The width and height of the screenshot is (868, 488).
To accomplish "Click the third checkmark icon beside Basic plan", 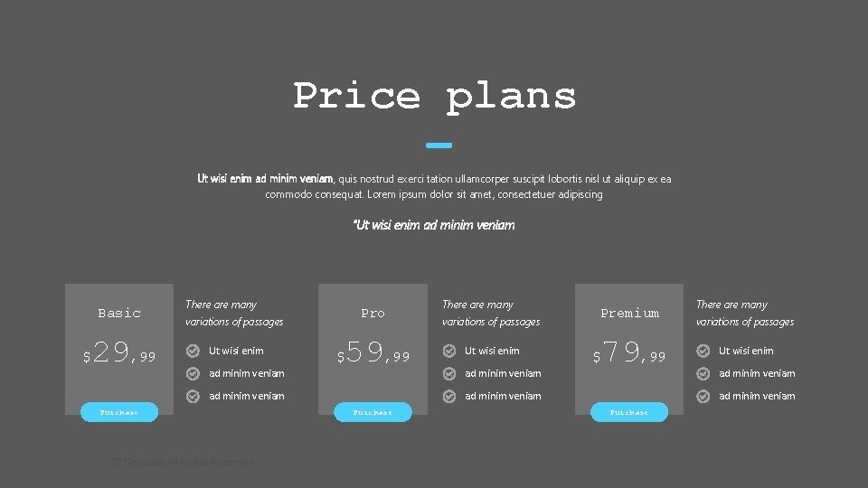I will click(x=193, y=396).
